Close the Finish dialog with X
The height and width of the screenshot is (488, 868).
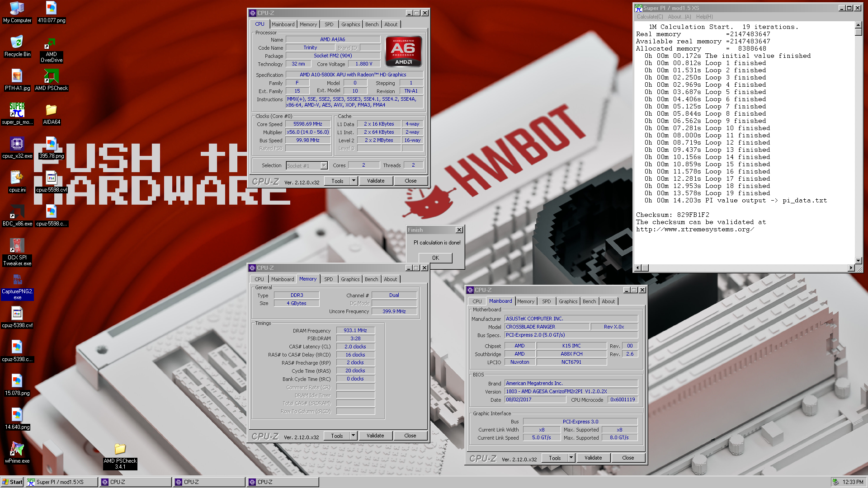tap(459, 230)
